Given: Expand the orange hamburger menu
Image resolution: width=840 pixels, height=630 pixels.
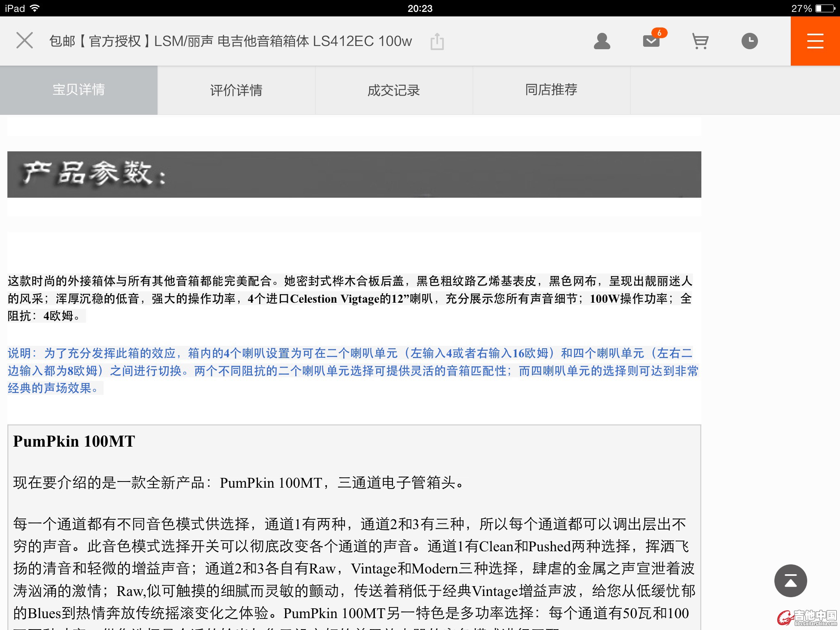Looking at the screenshot, I should (815, 41).
